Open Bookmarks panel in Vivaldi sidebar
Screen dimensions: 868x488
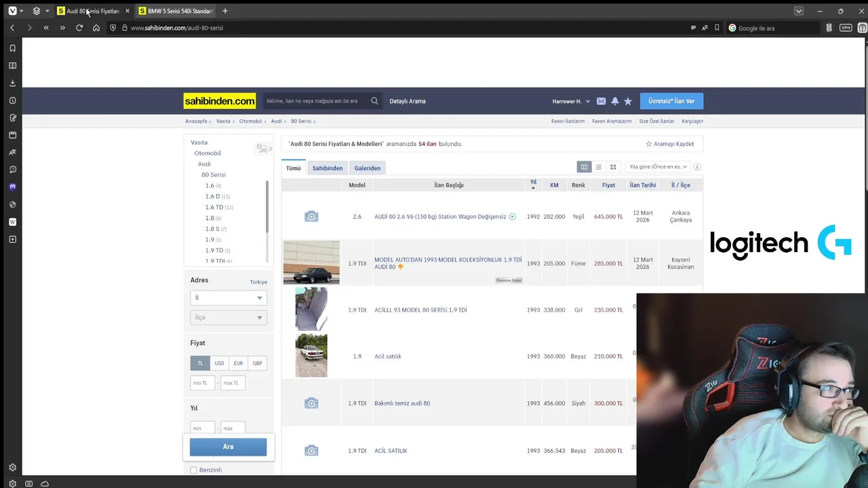[x=12, y=48]
